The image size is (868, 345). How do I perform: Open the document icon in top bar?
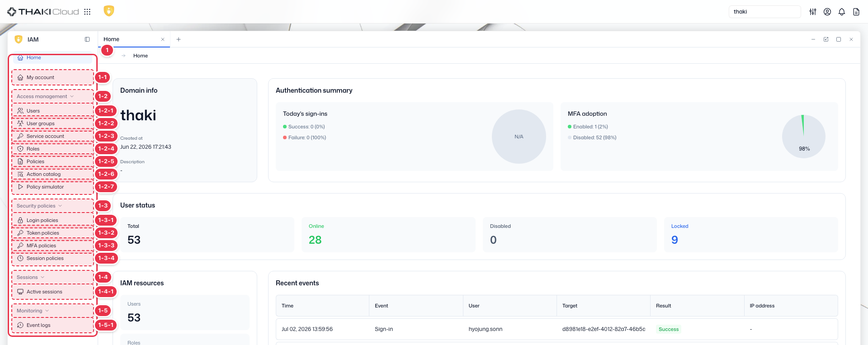pyautogui.click(x=856, y=12)
